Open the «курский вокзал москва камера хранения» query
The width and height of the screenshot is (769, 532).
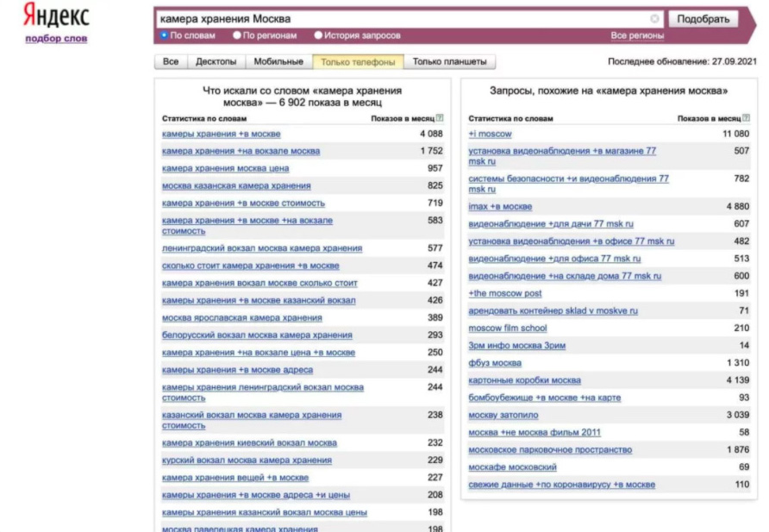[x=247, y=460]
